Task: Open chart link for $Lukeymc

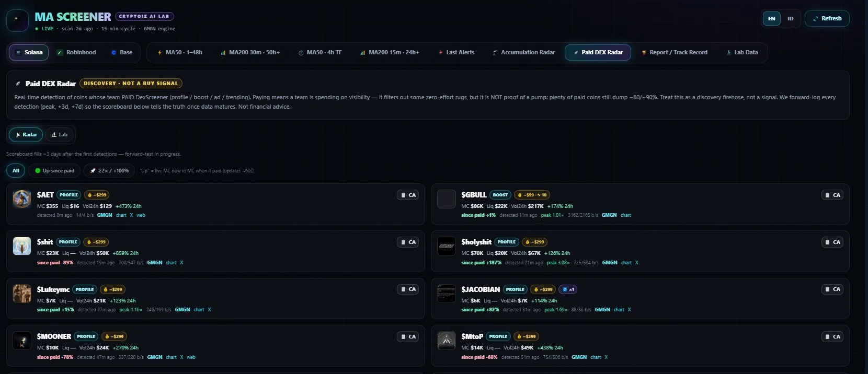Action: coord(199,310)
